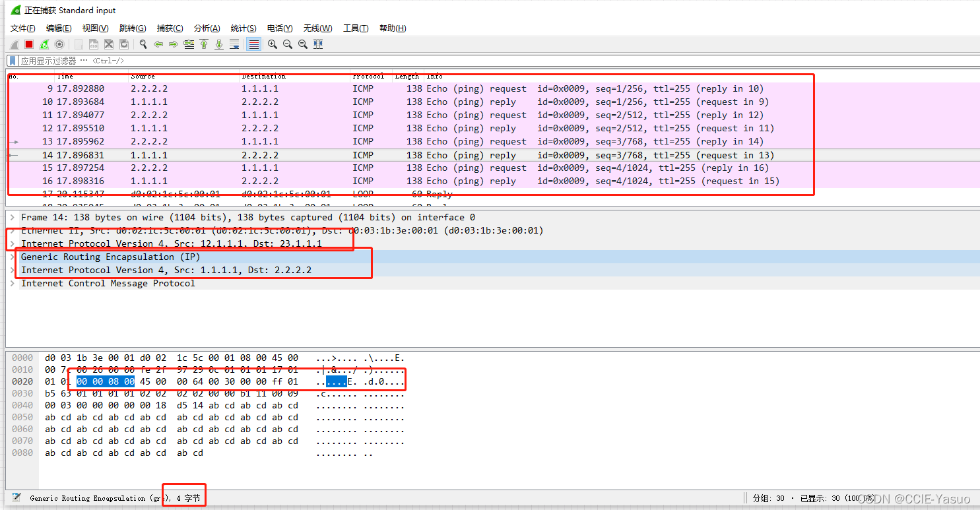Reset text to normal size
980x510 pixels.
pyautogui.click(x=303, y=44)
